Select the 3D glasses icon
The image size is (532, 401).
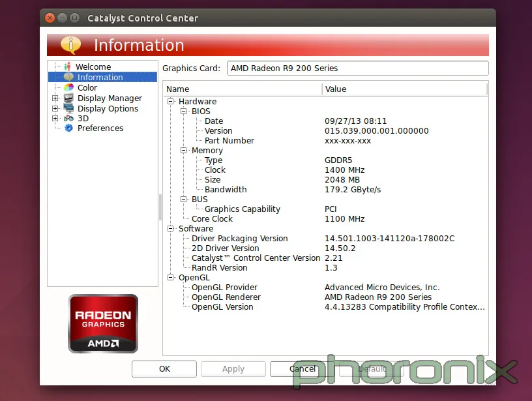68,119
